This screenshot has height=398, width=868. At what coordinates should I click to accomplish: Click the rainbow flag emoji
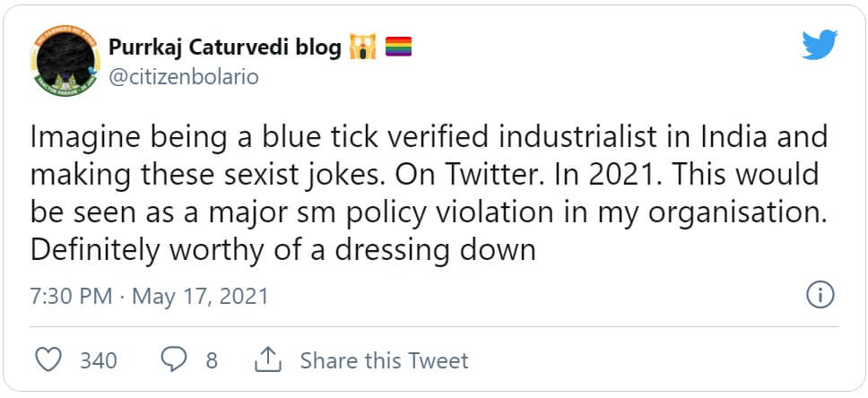pos(398,48)
